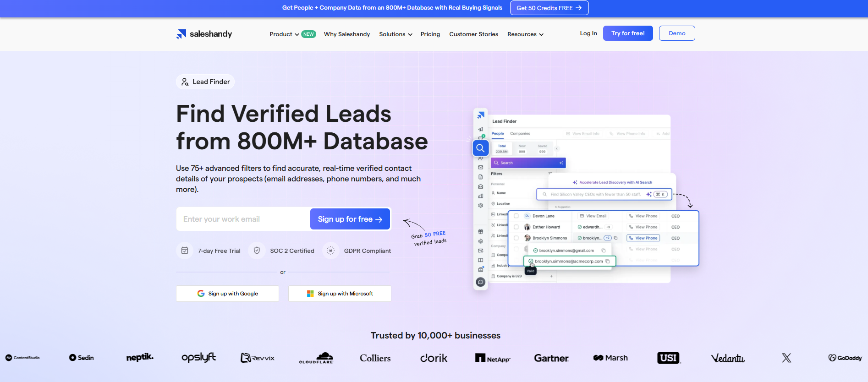Click View Phone for Esther Howard

643,227
